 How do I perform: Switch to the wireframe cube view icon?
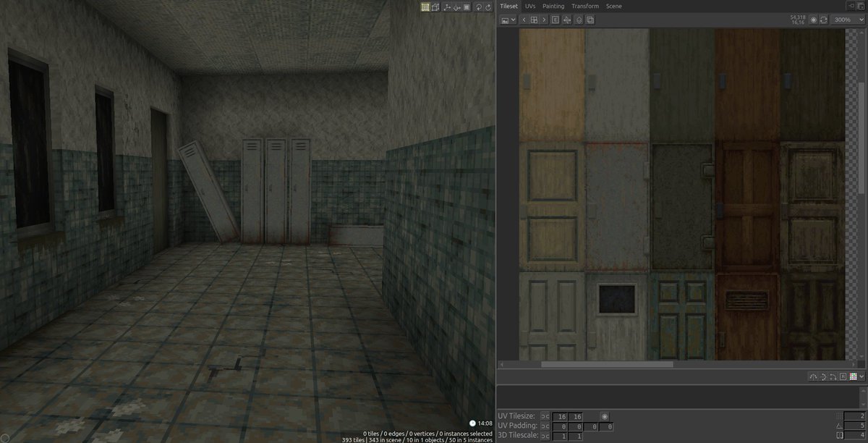click(x=435, y=7)
